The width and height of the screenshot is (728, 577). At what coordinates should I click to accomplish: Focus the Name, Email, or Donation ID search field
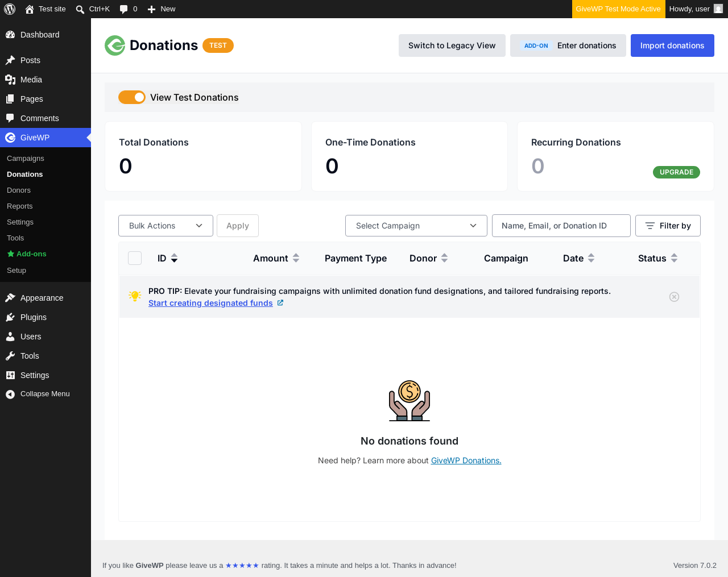[561, 226]
